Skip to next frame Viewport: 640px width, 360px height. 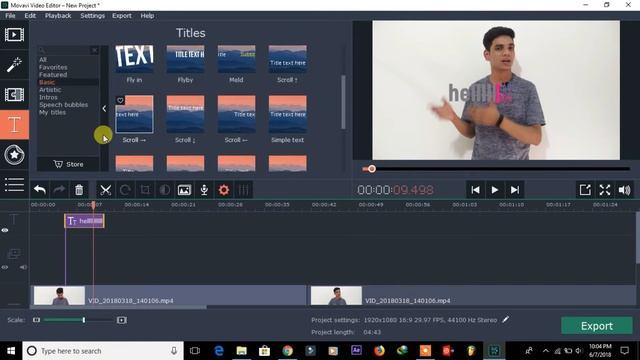[x=515, y=190]
